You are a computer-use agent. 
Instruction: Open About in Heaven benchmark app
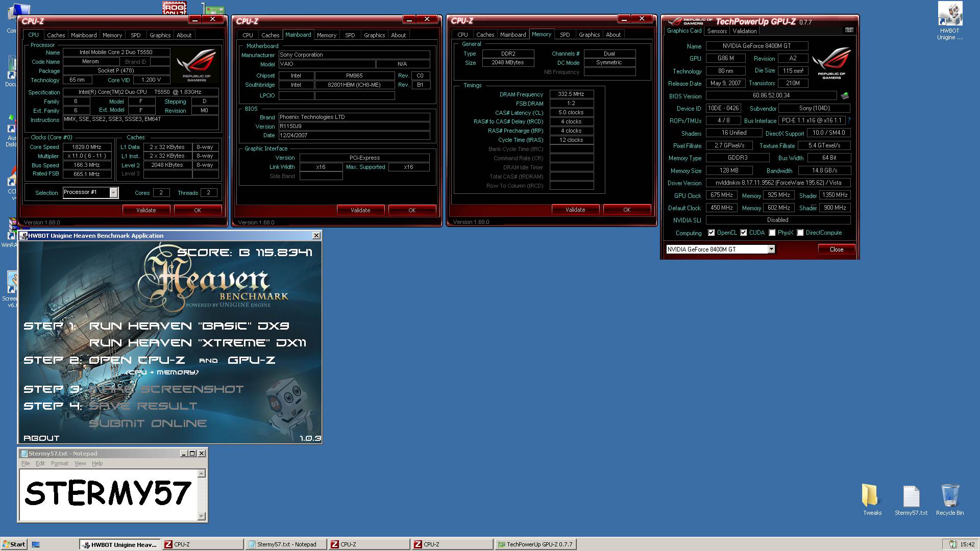[41, 438]
